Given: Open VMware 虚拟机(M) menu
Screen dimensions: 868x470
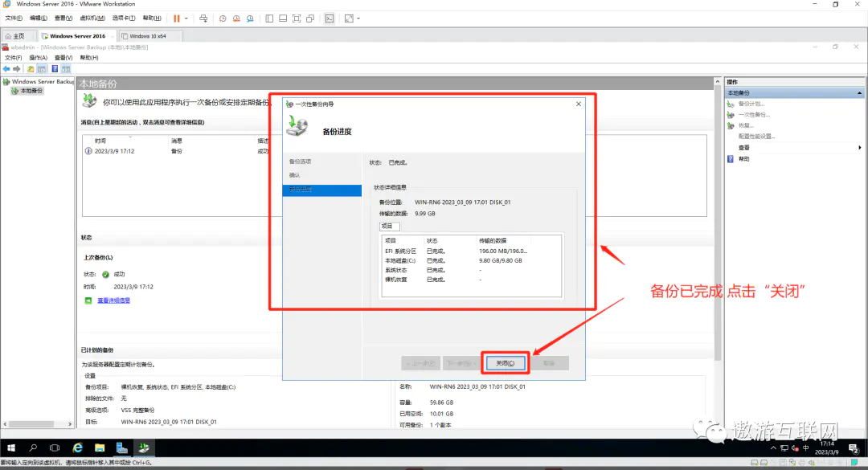Looking at the screenshot, I should (x=92, y=18).
